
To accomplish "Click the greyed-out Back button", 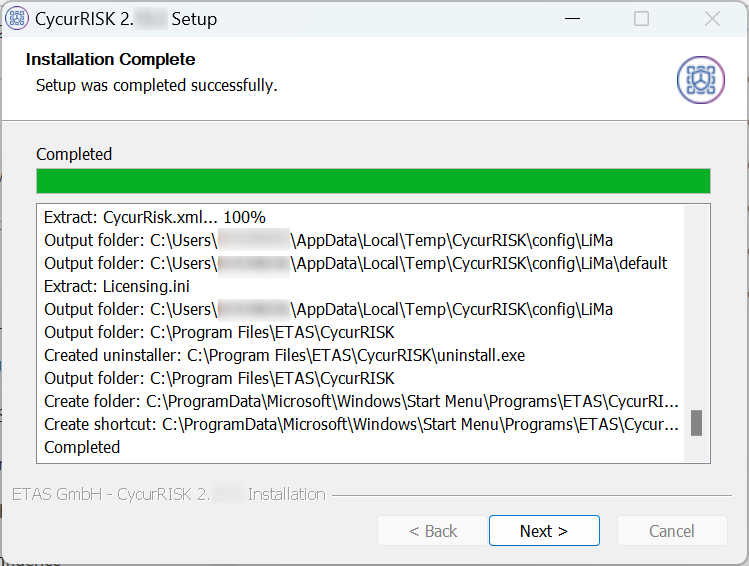I will coord(431,531).
